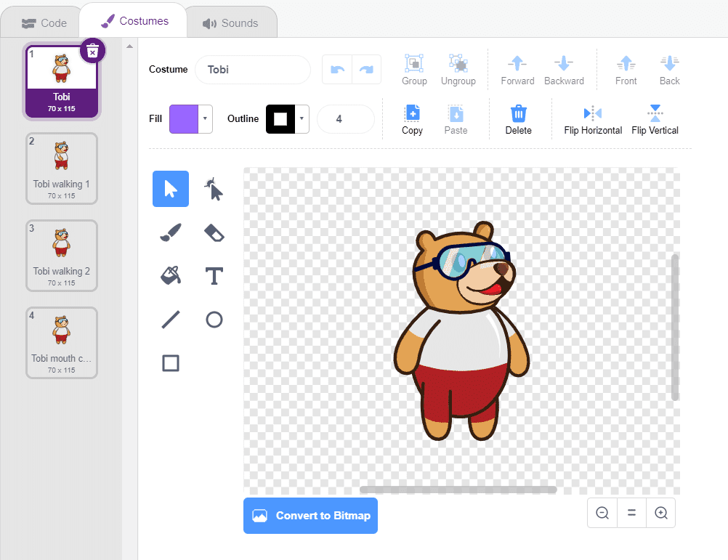Delete the Tobi costume with the trash icon
The height and width of the screenshot is (560, 728).
point(93,50)
